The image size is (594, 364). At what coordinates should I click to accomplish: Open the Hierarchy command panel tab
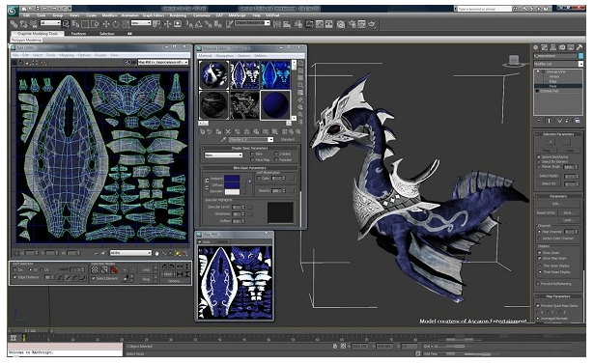pos(553,47)
